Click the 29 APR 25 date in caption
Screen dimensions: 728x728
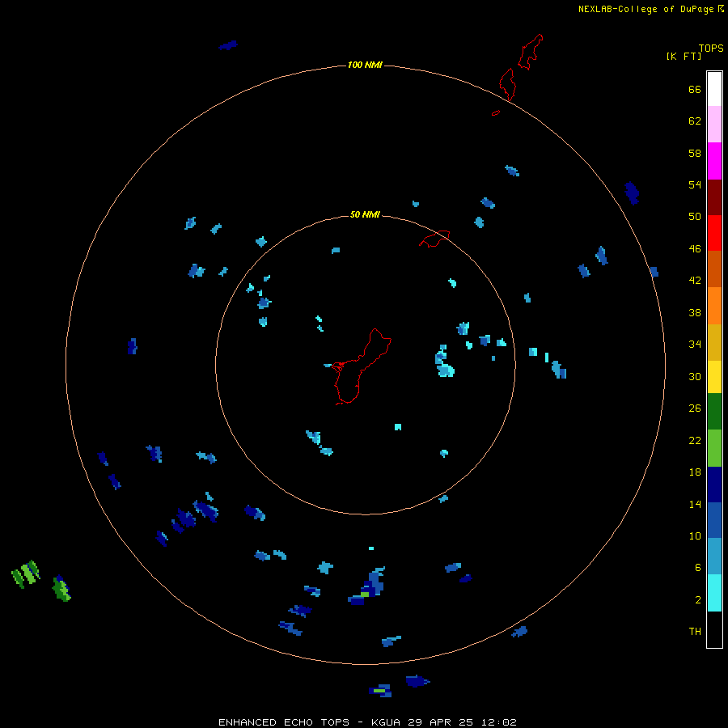point(440,722)
